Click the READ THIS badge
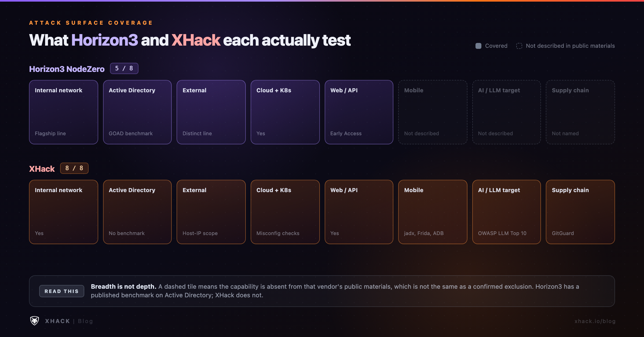This screenshot has height=337, width=644. [62, 291]
